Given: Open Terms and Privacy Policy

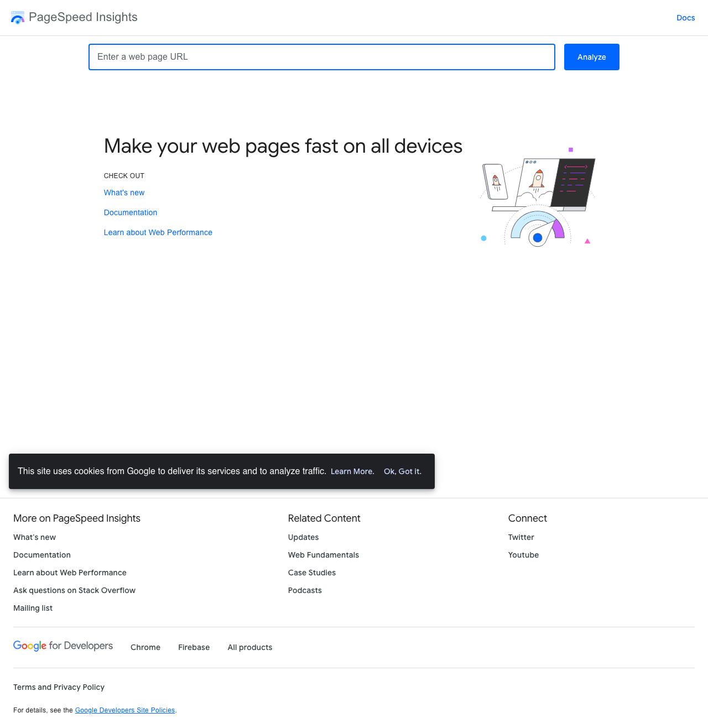Looking at the screenshot, I should (59, 687).
